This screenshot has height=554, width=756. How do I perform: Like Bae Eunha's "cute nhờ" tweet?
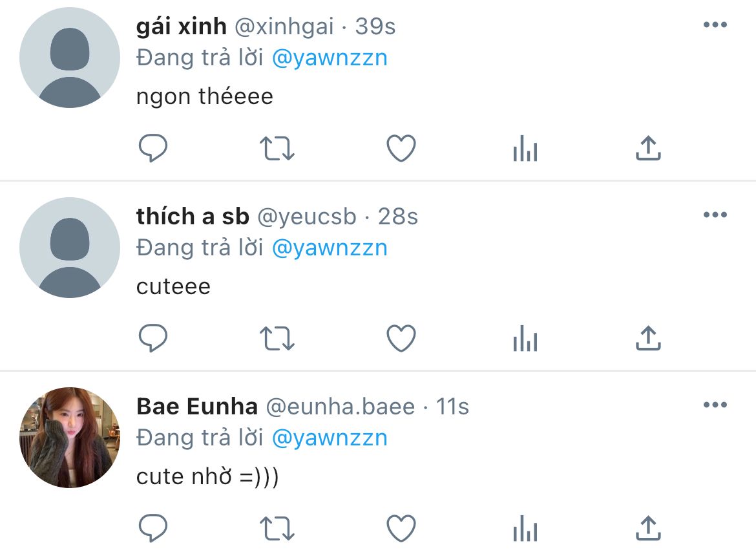pos(401,528)
